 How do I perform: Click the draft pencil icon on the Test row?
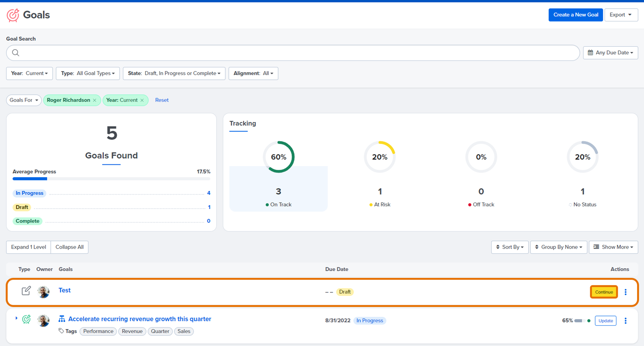(26, 291)
